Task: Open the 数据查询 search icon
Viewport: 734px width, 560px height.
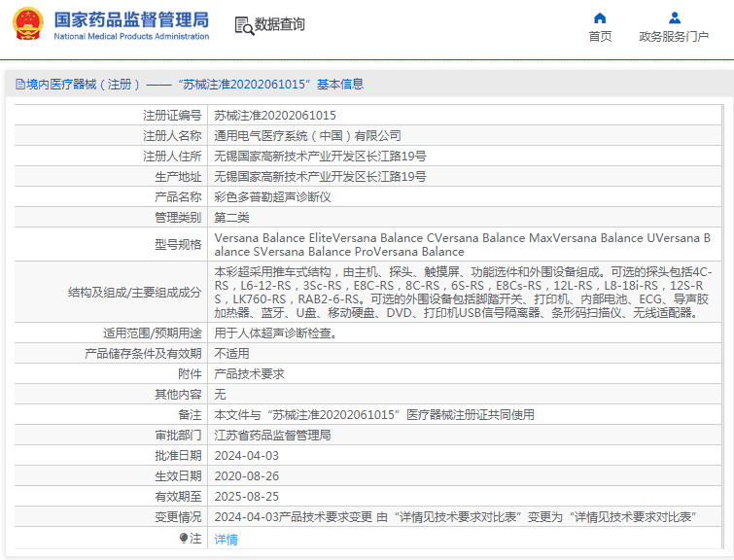Action: (244, 25)
